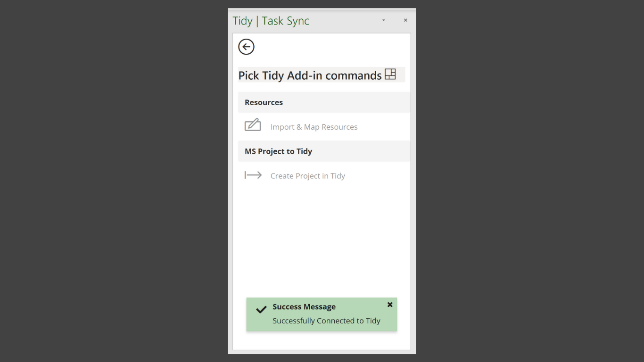Open the task pane options dropdown arrow
This screenshot has height=362, width=644.
[384, 20]
